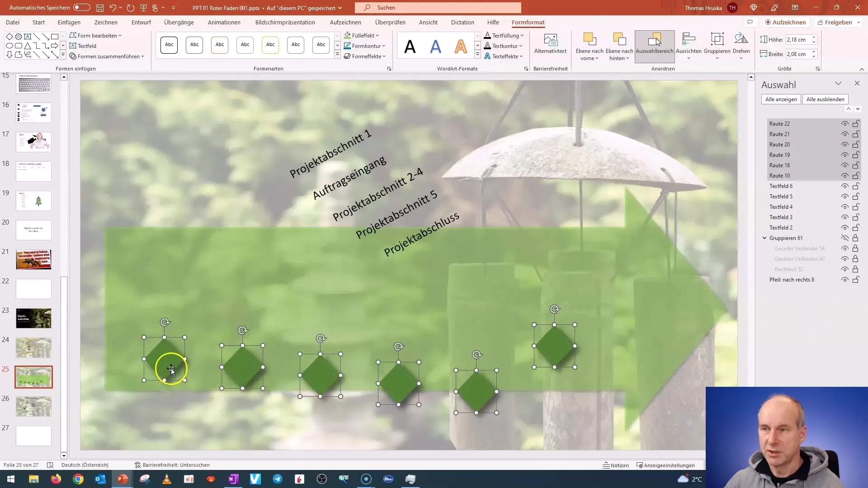Open PowerPoint in the Windows taskbar

123,479
